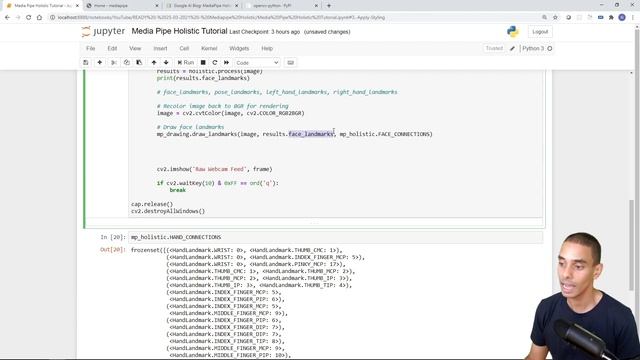
Task: Move selected cell up arrow
Action: [x=154, y=62]
